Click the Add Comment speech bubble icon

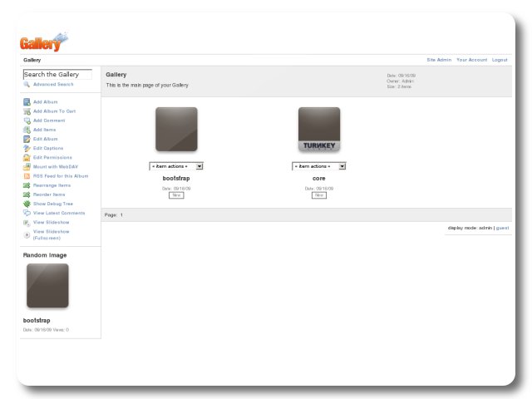coord(27,121)
